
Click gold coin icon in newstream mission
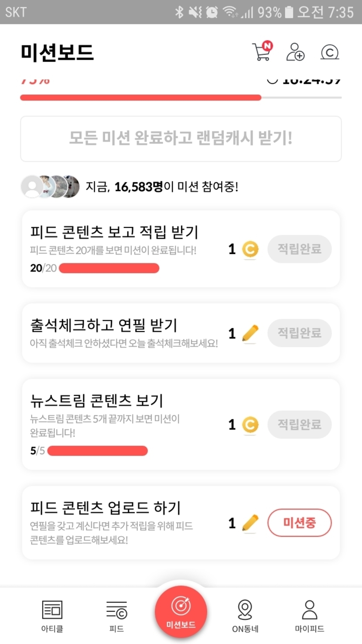pos(250,425)
